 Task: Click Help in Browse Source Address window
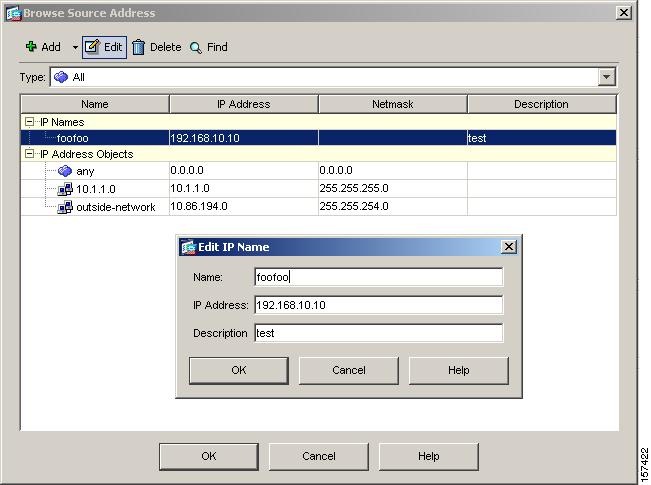pos(428,456)
